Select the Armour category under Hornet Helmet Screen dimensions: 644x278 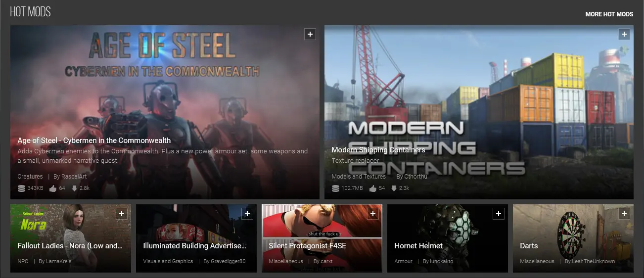coord(403,261)
